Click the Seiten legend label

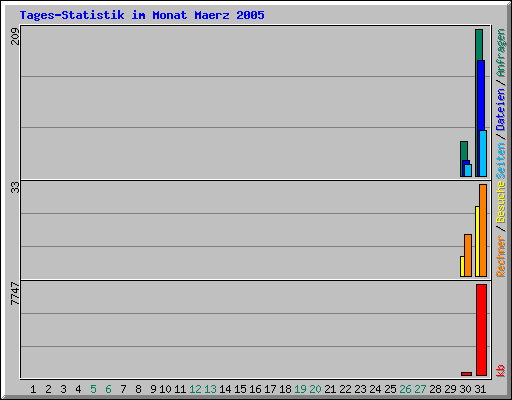coord(500,161)
